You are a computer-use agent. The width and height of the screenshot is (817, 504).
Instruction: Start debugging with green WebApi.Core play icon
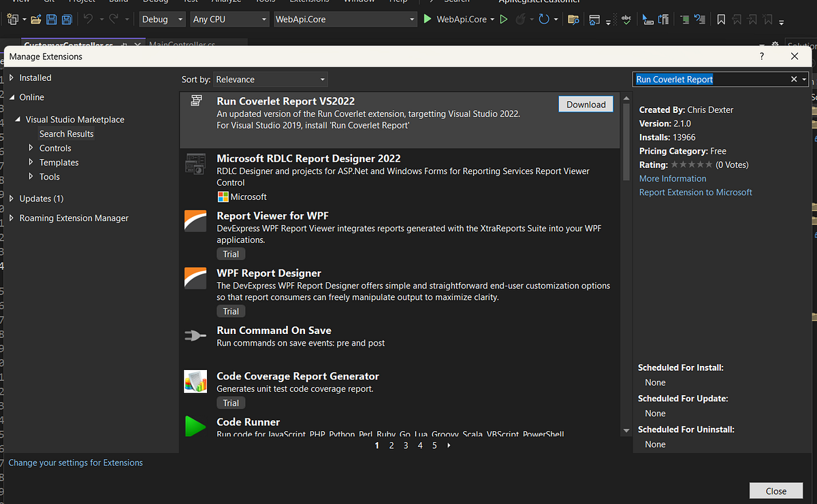tap(428, 19)
